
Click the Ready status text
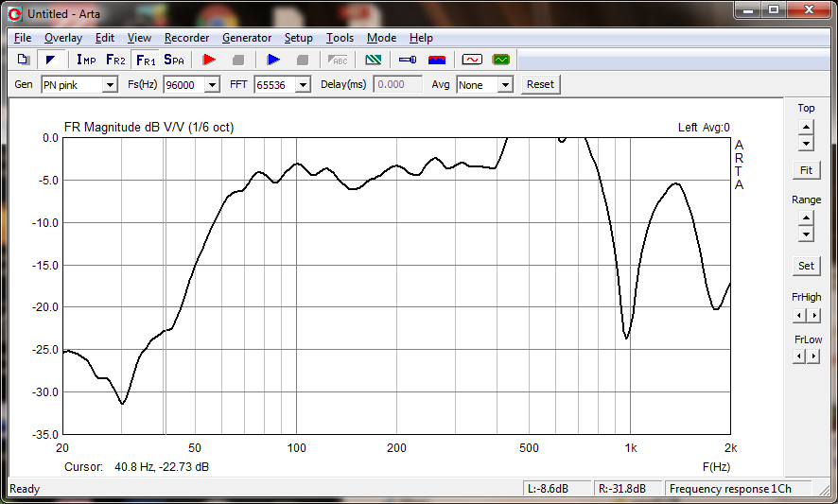click(x=25, y=489)
